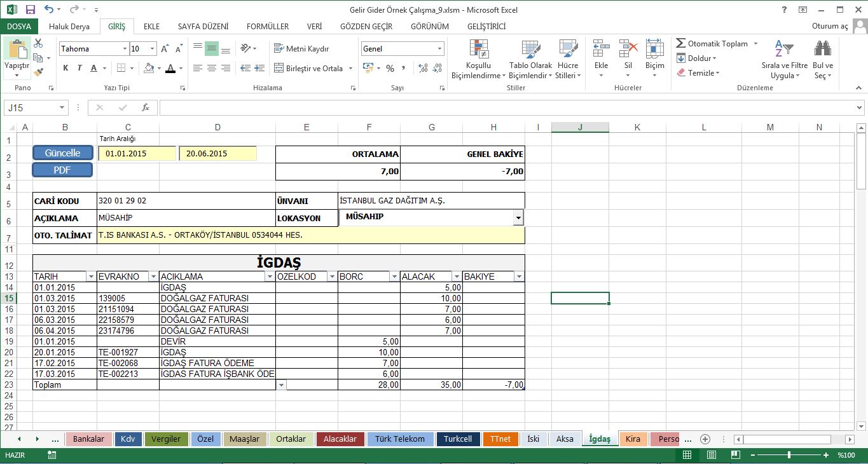Click the orientation text angle icon
This screenshot has height=464, width=868.
pos(245,48)
